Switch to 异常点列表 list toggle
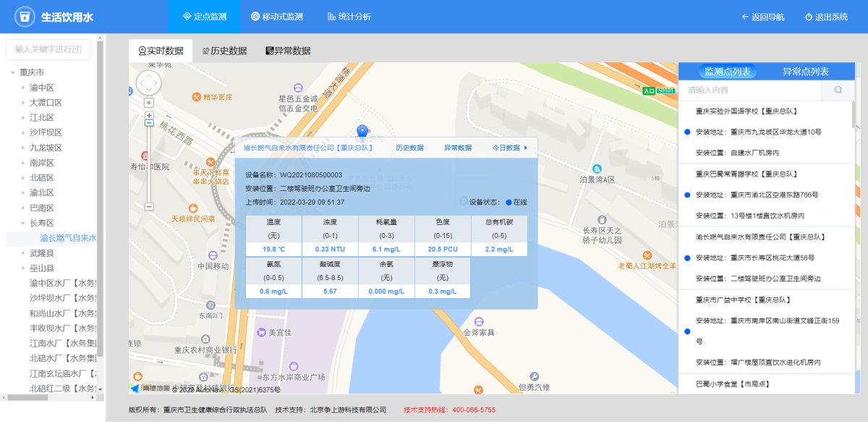The image size is (868, 424). (x=805, y=72)
